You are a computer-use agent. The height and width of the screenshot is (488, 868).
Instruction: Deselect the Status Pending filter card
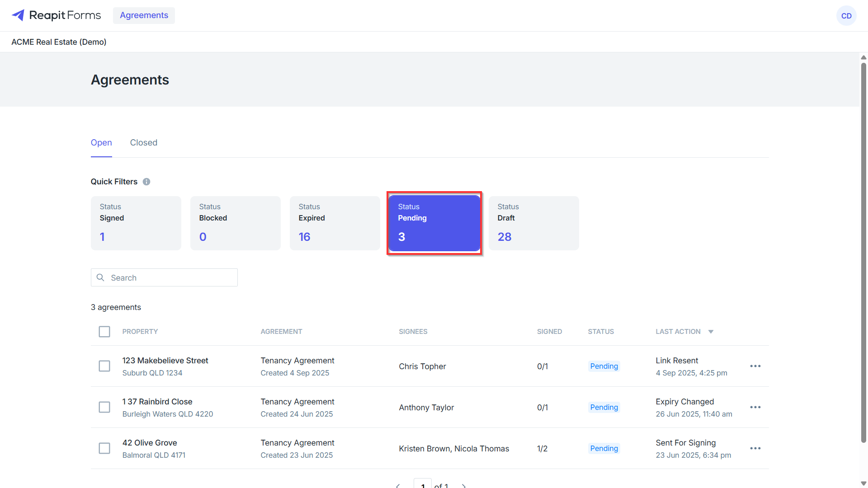434,223
